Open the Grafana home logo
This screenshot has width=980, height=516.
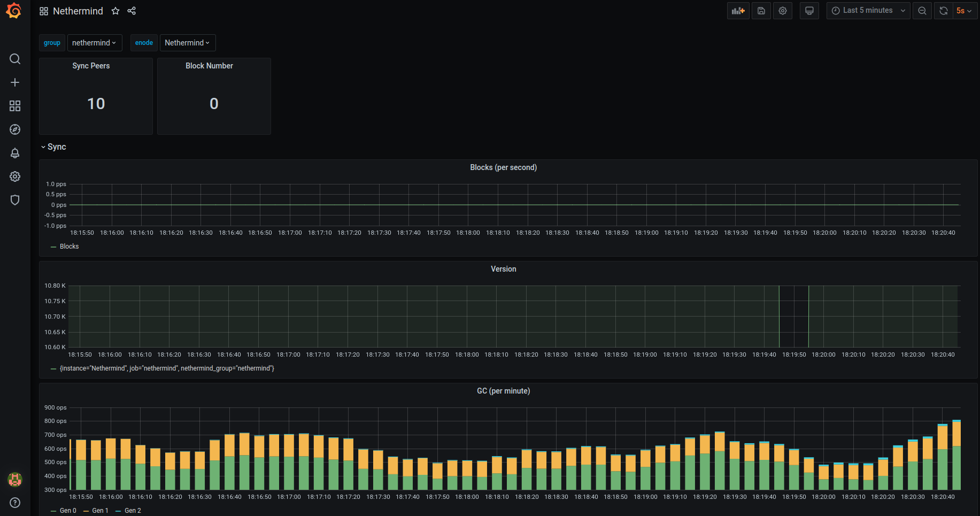click(x=14, y=11)
